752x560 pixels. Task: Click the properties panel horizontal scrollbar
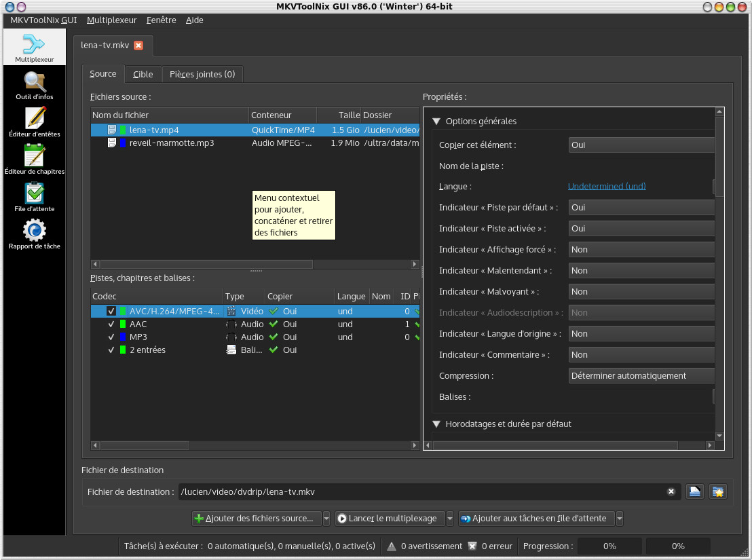[x=555, y=445]
